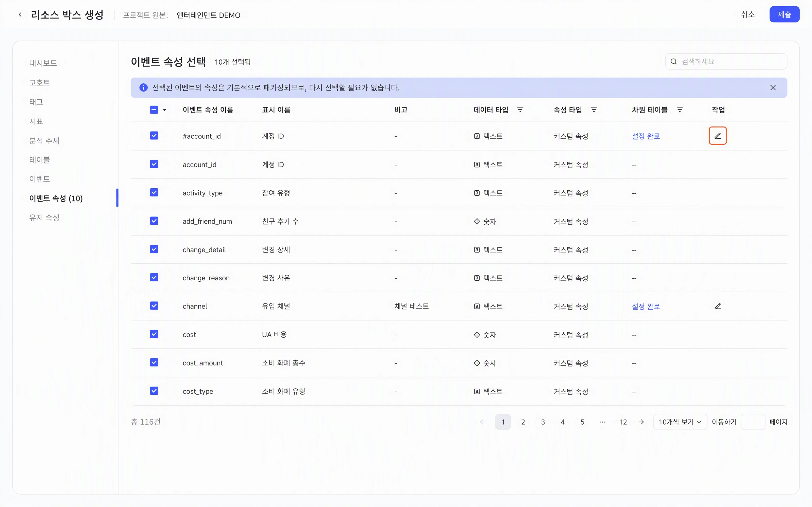
Task: Open the 속성 타입 column filter icon
Action: (x=594, y=110)
